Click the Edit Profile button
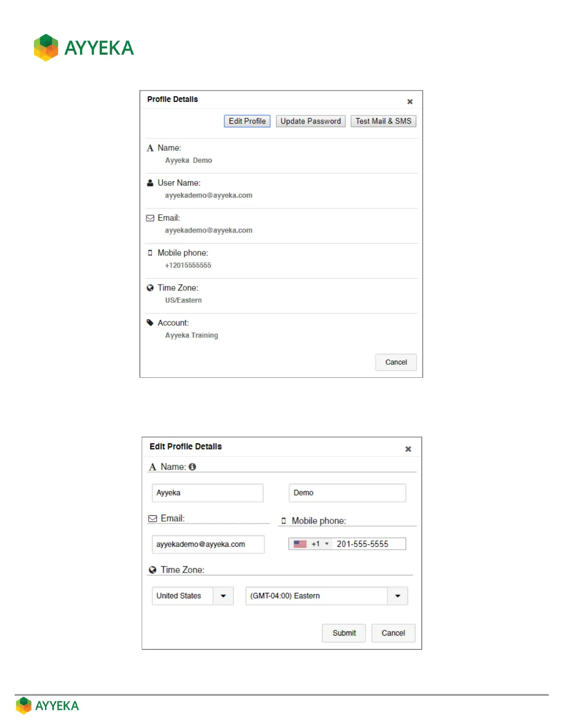The height and width of the screenshot is (728, 563). coord(247,121)
